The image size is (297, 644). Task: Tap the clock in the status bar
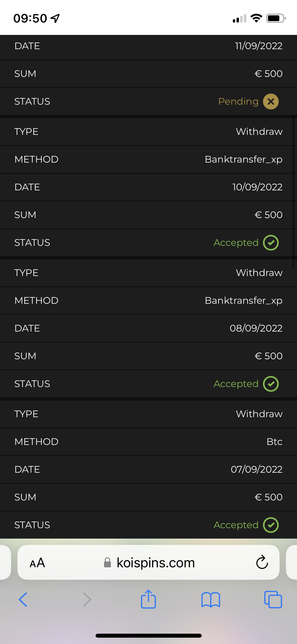(x=30, y=19)
